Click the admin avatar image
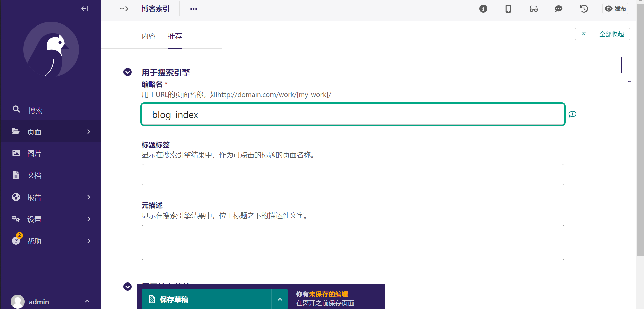 [18, 301]
